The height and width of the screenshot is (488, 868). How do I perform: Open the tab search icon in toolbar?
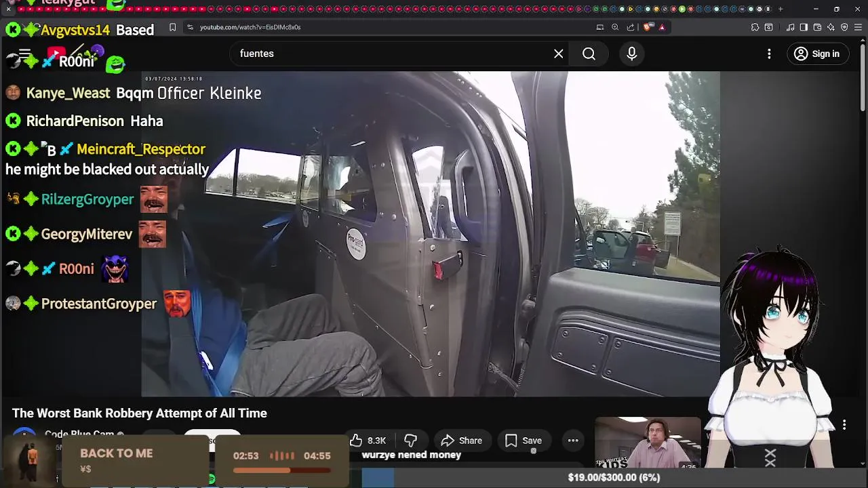point(768,27)
